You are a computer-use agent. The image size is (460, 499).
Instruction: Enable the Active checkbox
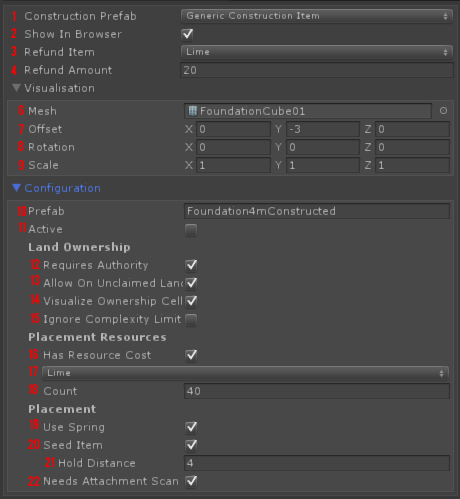point(191,230)
